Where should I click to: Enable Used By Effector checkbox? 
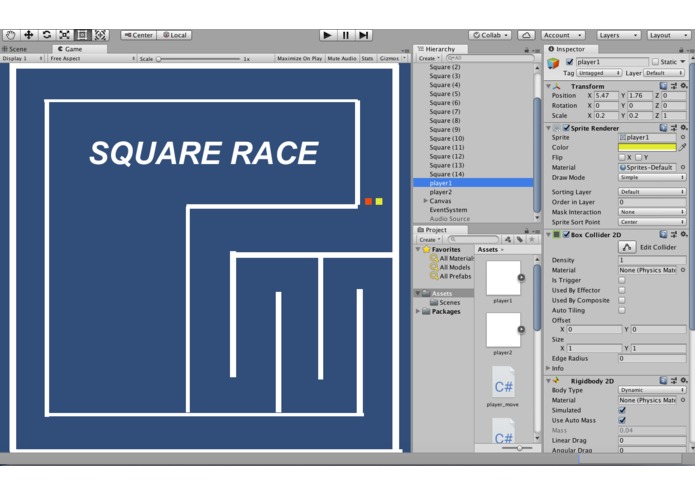622,290
